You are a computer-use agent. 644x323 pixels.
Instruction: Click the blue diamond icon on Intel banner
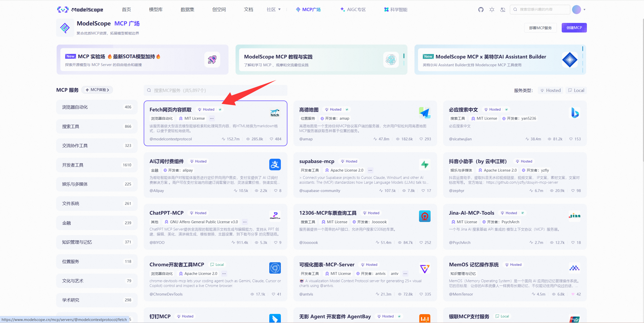[570, 60]
